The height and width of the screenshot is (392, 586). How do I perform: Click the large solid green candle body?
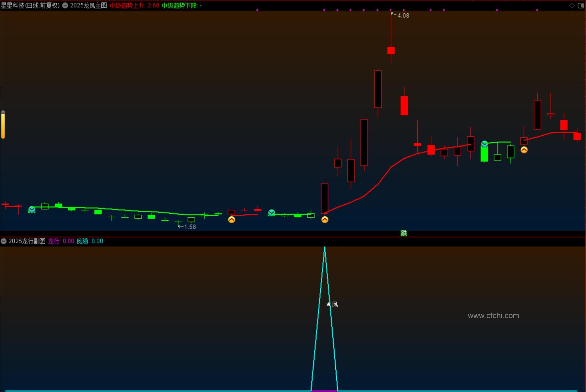point(484,154)
